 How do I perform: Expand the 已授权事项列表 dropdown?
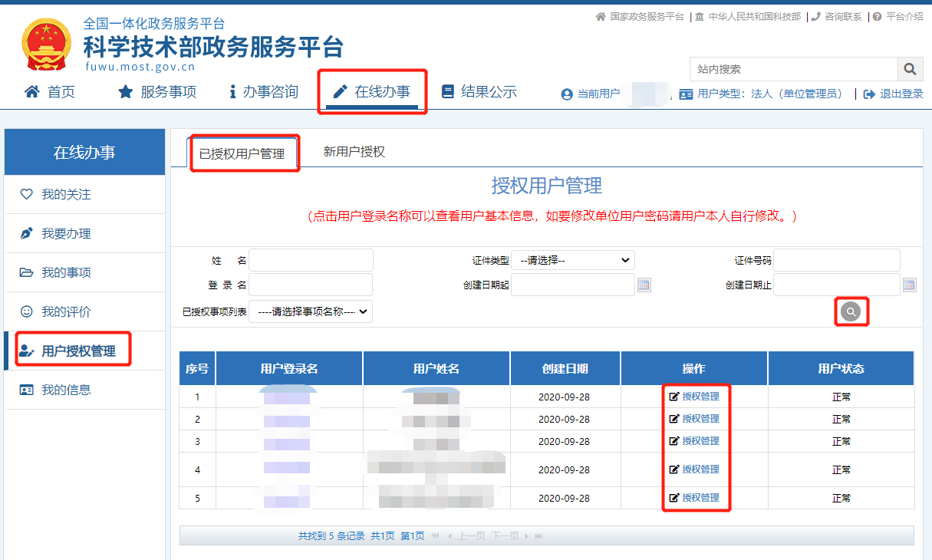pos(311,311)
